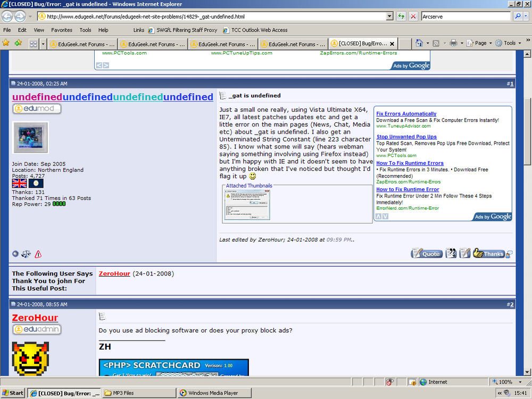Click the Quote button on post #1
532x399 pixels.
pyautogui.click(x=427, y=253)
